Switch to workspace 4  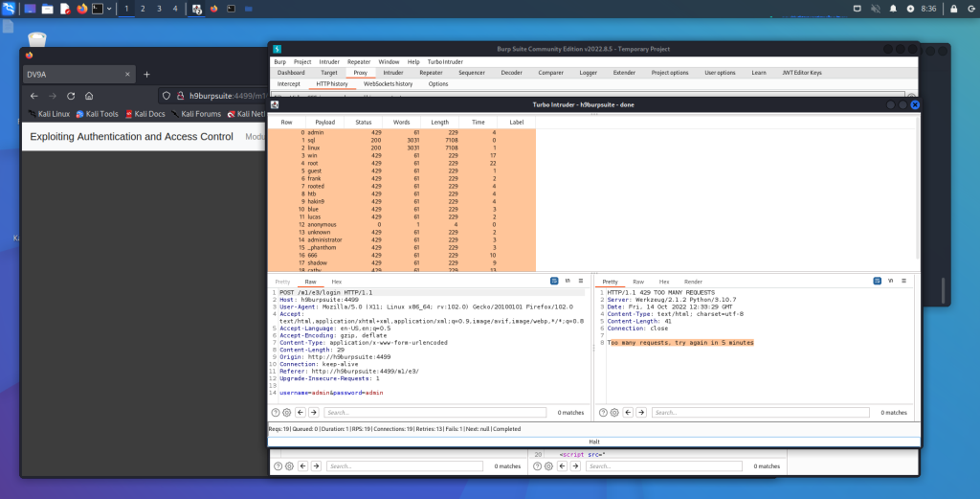(175, 9)
